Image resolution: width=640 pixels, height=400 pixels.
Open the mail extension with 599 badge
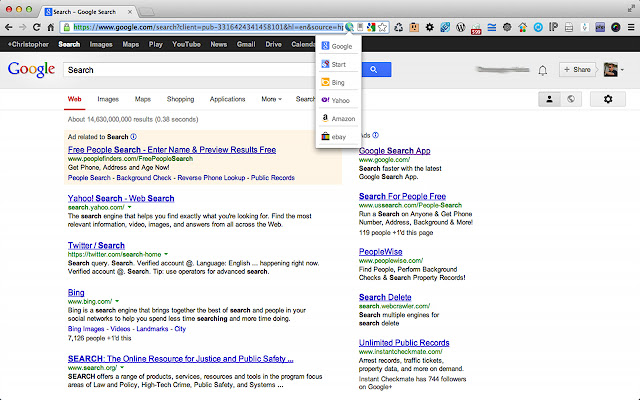point(476,29)
